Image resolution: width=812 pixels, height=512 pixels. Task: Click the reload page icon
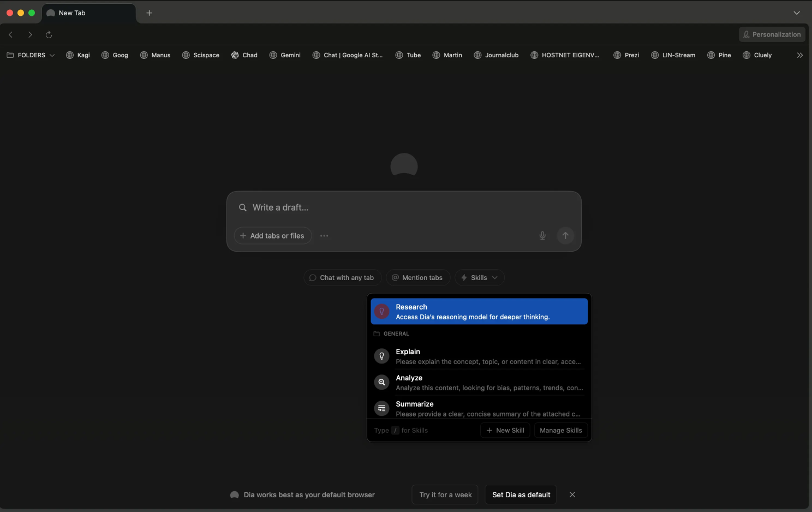(49, 34)
